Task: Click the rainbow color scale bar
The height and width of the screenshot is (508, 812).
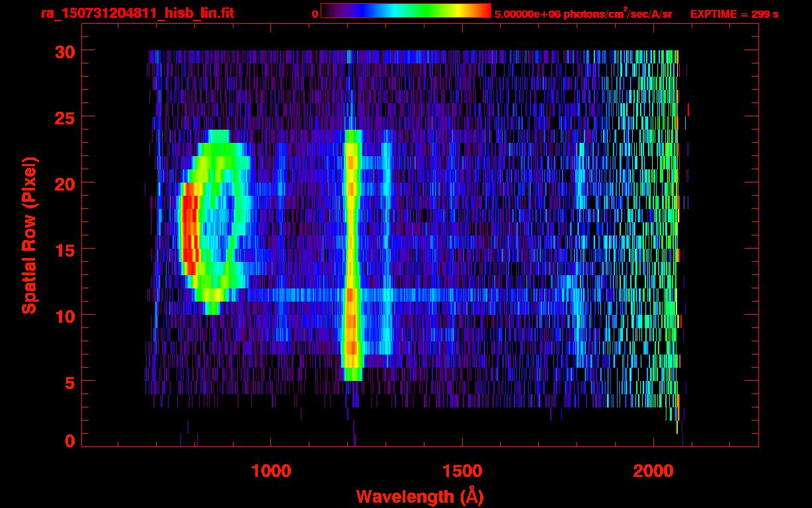Action: [x=406, y=11]
